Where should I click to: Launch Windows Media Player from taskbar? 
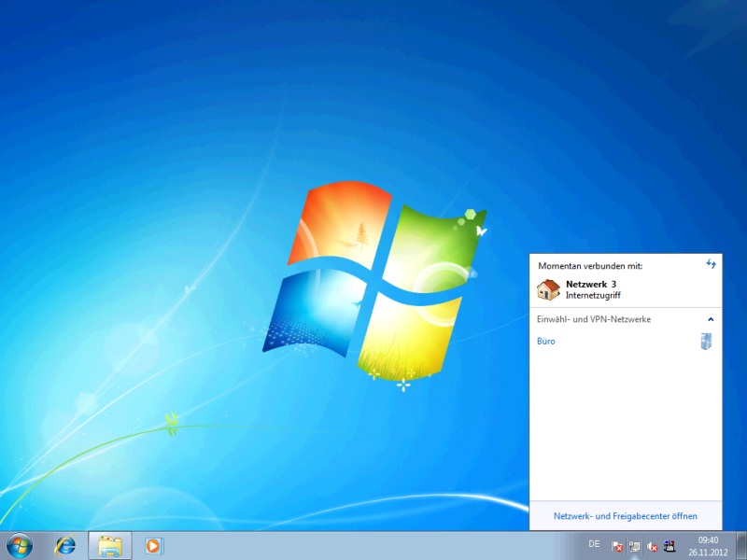[154, 546]
